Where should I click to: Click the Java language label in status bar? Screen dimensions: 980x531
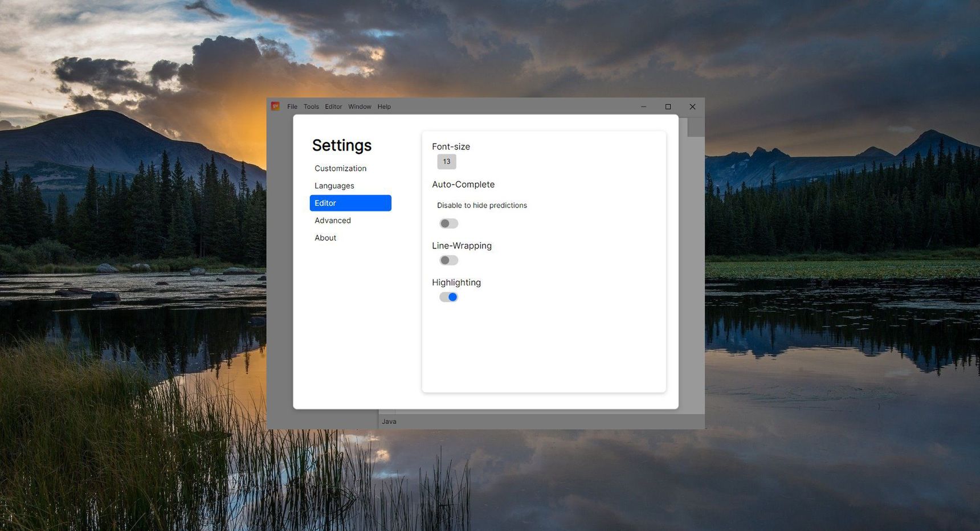389,422
